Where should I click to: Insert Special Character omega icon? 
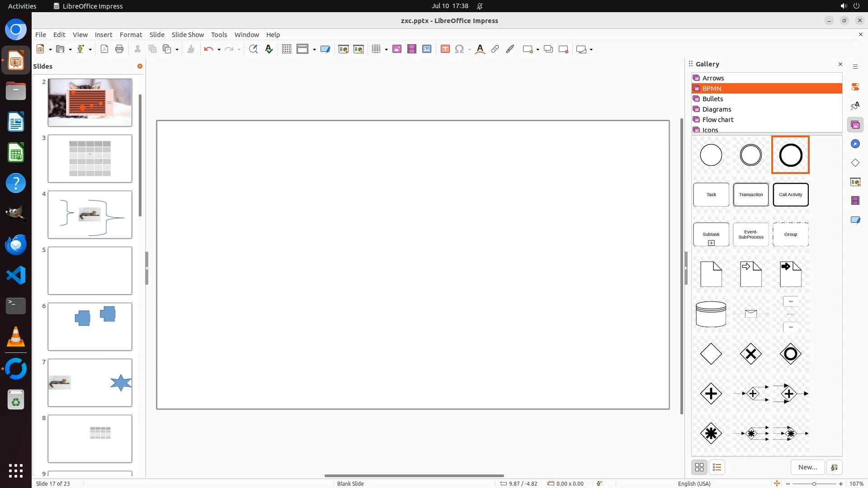(x=459, y=49)
